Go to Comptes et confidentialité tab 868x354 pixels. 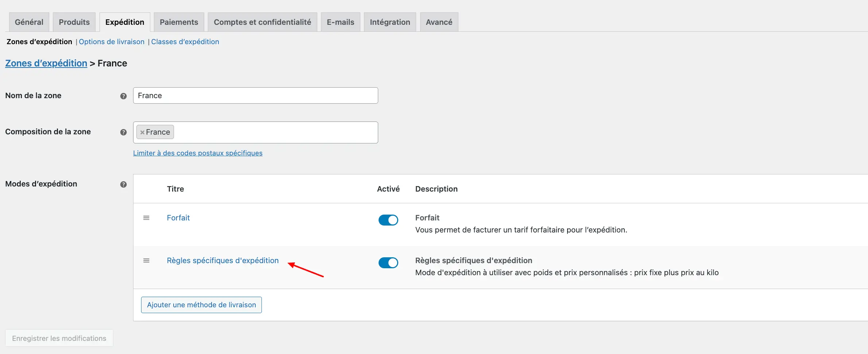point(262,22)
